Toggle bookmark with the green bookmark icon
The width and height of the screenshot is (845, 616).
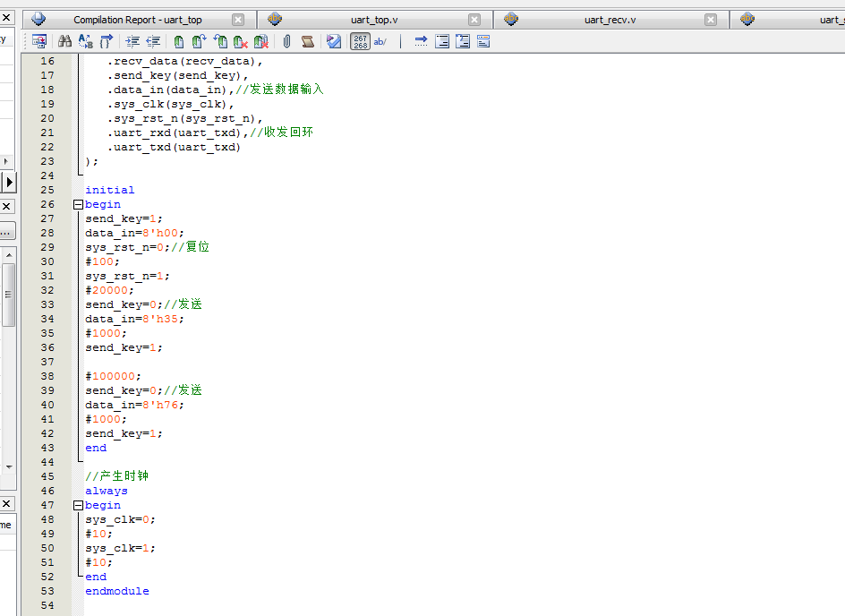coord(179,41)
